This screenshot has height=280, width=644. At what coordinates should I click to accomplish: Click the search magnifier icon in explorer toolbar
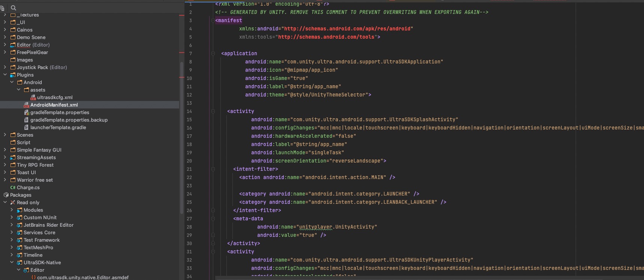[14, 8]
